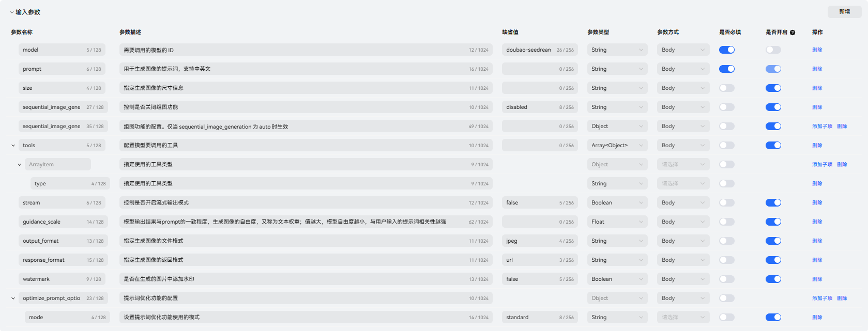Click the help icon beside 是否开启
The image size is (868, 331).
point(793,33)
